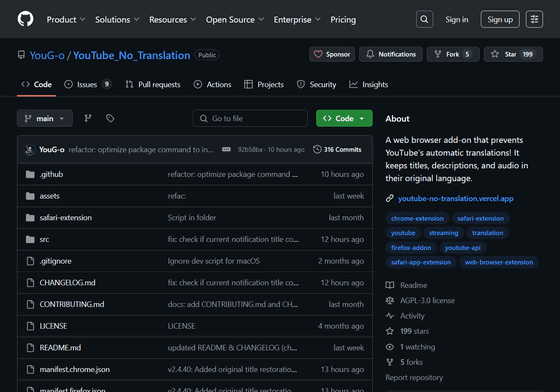Open the 316 Commits history
Image resolution: width=560 pixels, height=392 pixels.
tap(338, 149)
